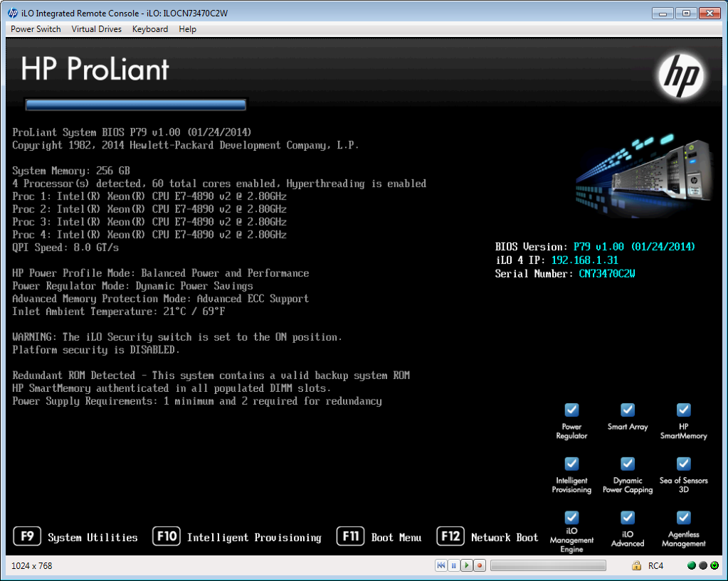This screenshot has width=728, height=581.
Task: Click the Intelligent Provisioning feature icon
Action: coord(571,463)
